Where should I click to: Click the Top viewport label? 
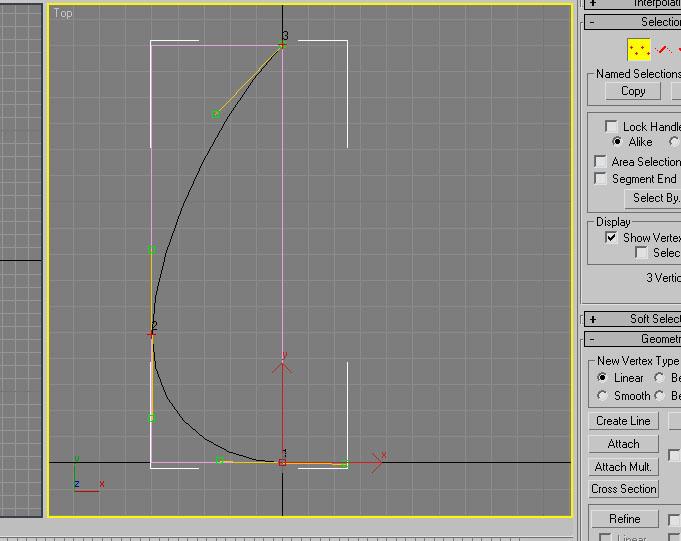pyautogui.click(x=63, y=13)
